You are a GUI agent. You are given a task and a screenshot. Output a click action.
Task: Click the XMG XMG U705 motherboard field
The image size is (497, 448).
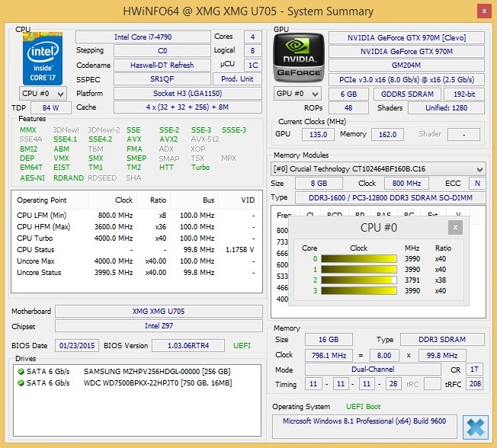159,311
